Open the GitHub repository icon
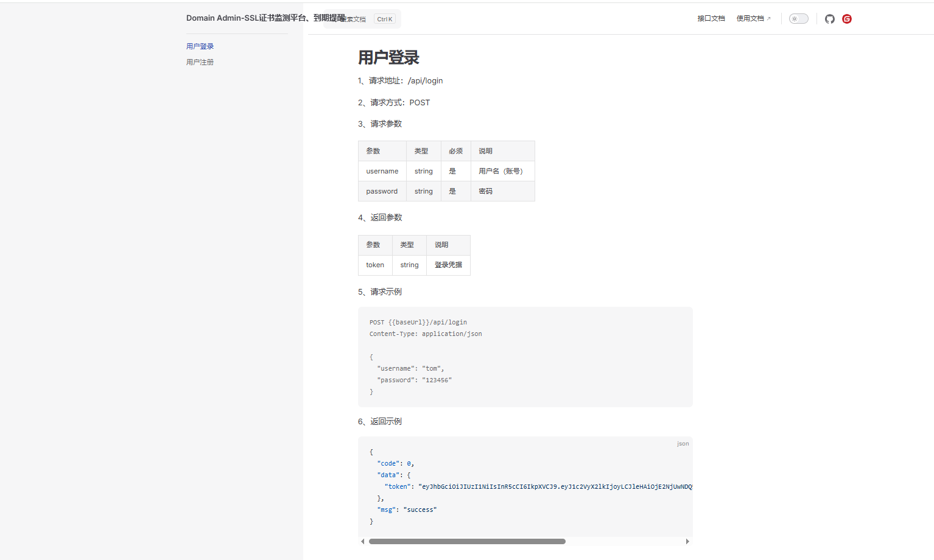The image size is (934, 560). [x=829, y=19]
